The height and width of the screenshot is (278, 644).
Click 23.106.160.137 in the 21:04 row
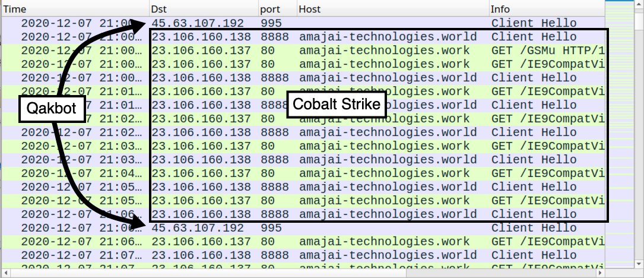point(201,173)
